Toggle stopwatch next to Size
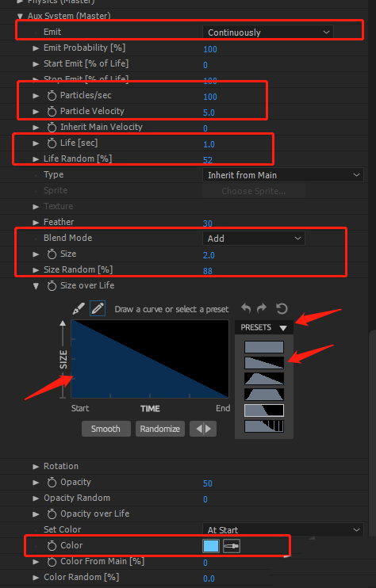This screenshot has height=588, width=376. (x=52, y=254)
